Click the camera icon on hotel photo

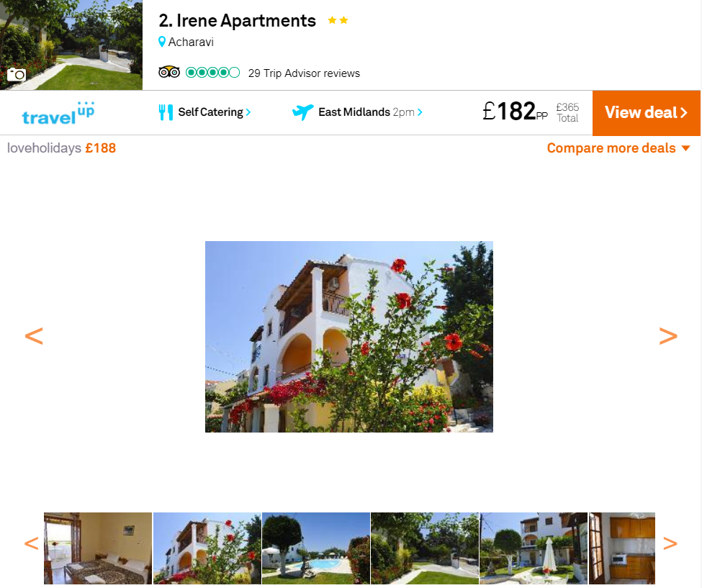click(16, 74)
